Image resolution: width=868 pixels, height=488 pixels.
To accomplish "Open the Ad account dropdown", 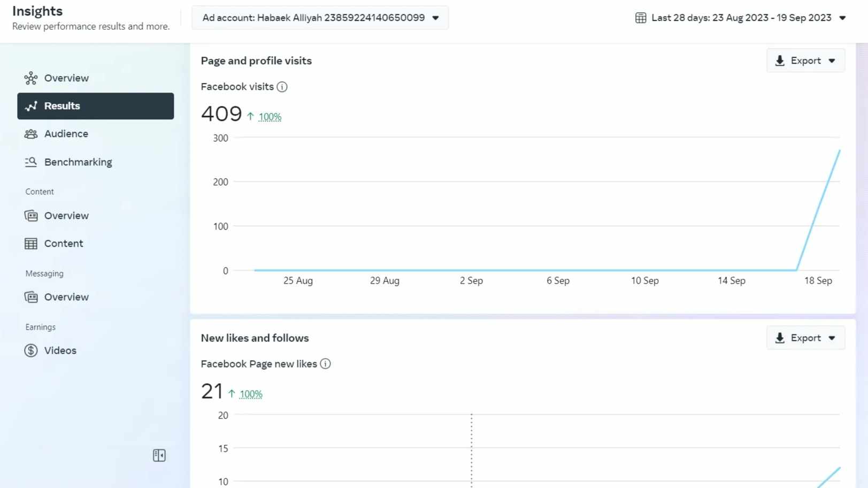I will click(x=320, y=18).
